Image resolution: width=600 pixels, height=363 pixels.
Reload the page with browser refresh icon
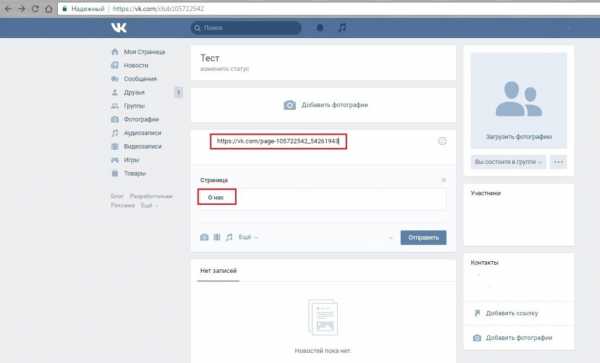tap(35, 8)
